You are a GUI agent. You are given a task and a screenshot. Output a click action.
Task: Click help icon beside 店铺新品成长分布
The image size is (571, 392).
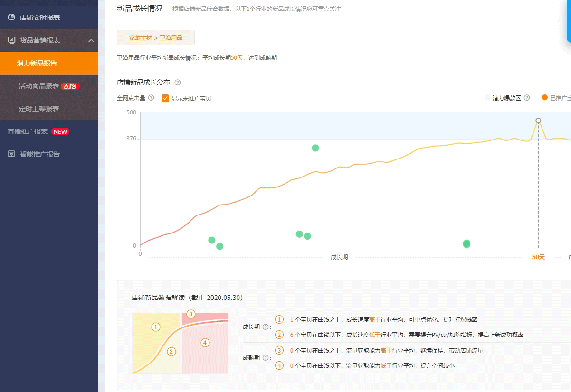pos(178,83)
